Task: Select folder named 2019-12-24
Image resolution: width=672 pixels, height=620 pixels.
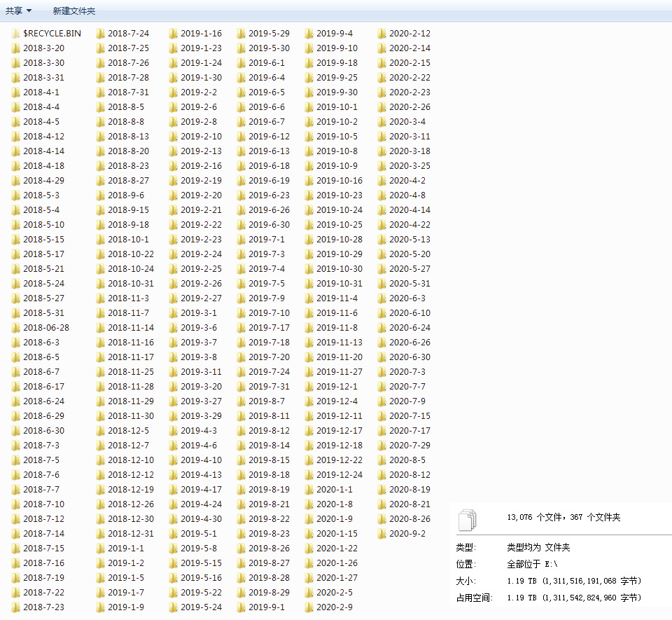Action: tap(339, 475)
